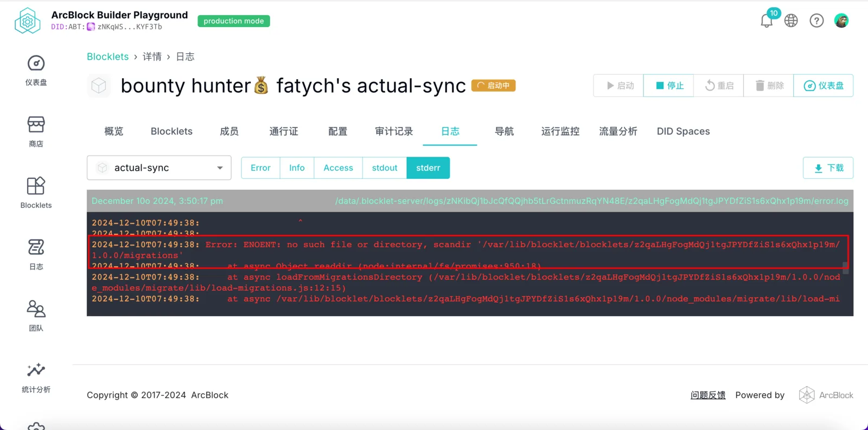Screen dimensions: 868x430
Task: Show the Access log type
Action: [x=338, y=168]
